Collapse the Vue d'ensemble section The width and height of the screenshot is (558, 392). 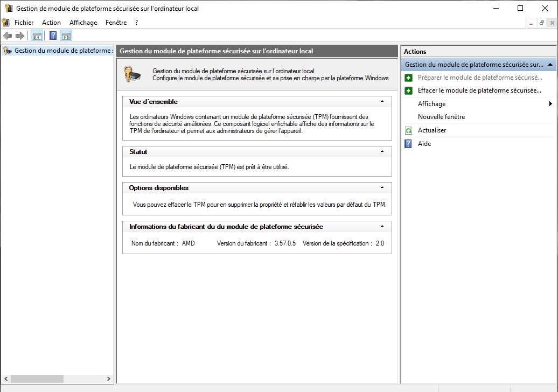382,101
